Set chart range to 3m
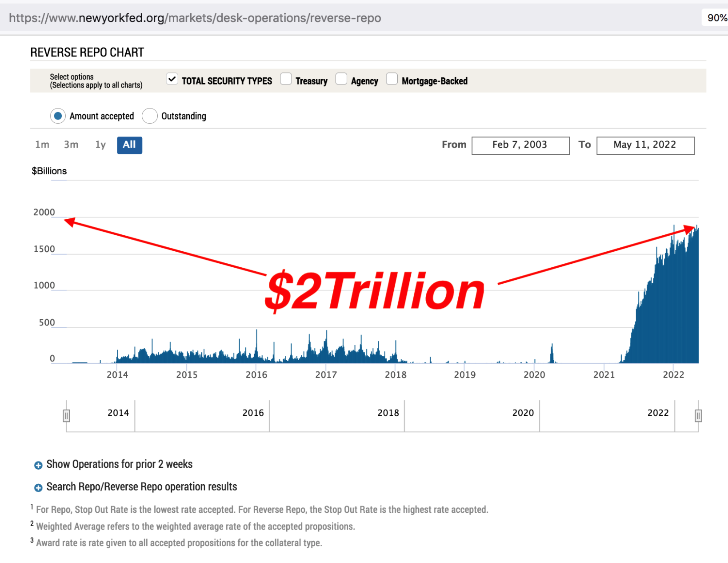The height and width of the screenshot is (563, 728). 71,145
